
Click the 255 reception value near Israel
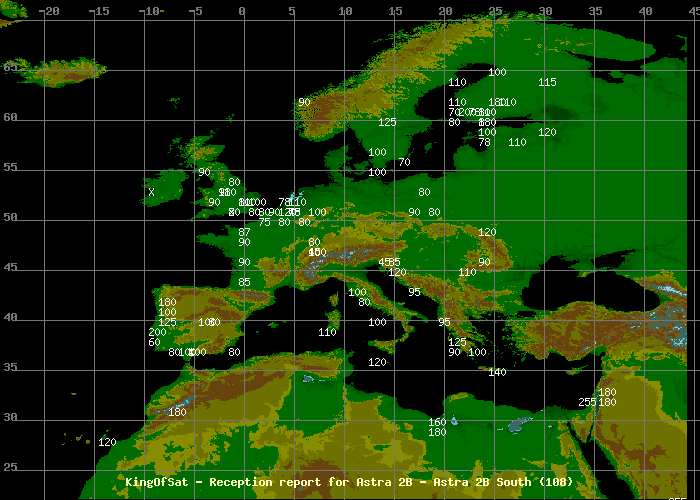click(x=587, y=402)
